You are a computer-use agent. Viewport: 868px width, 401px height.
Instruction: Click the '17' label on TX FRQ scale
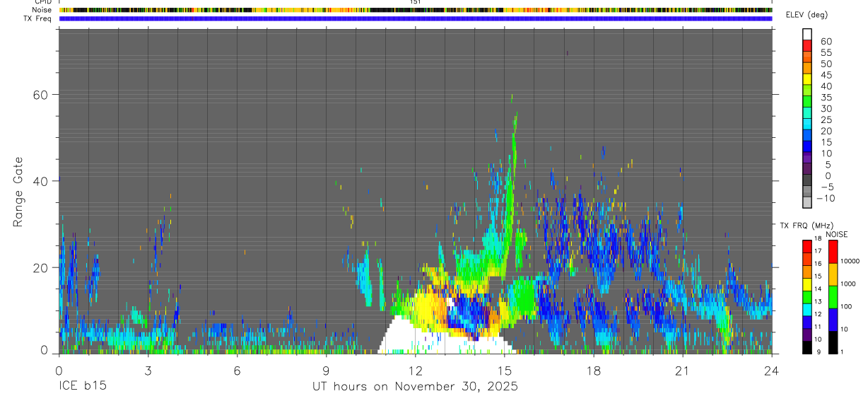point(819,251)
